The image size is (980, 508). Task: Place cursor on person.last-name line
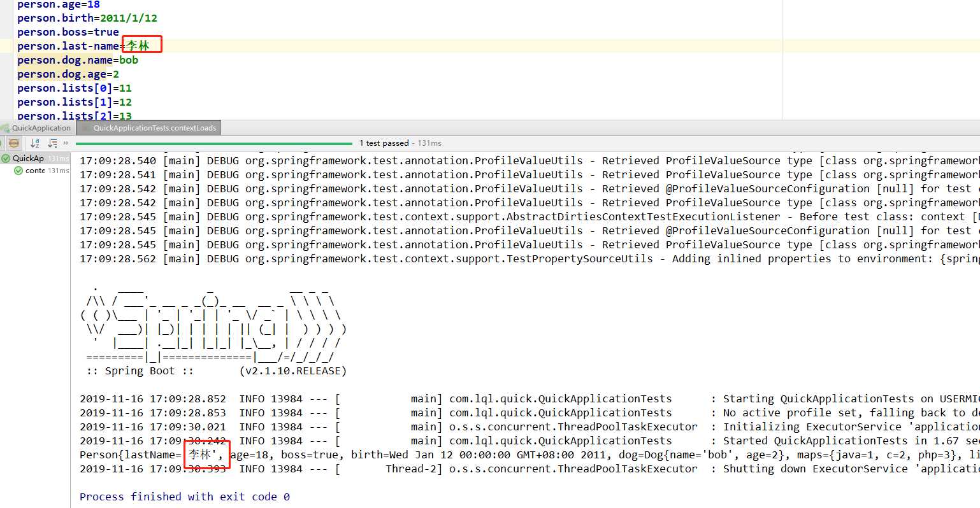pos(83,46)
